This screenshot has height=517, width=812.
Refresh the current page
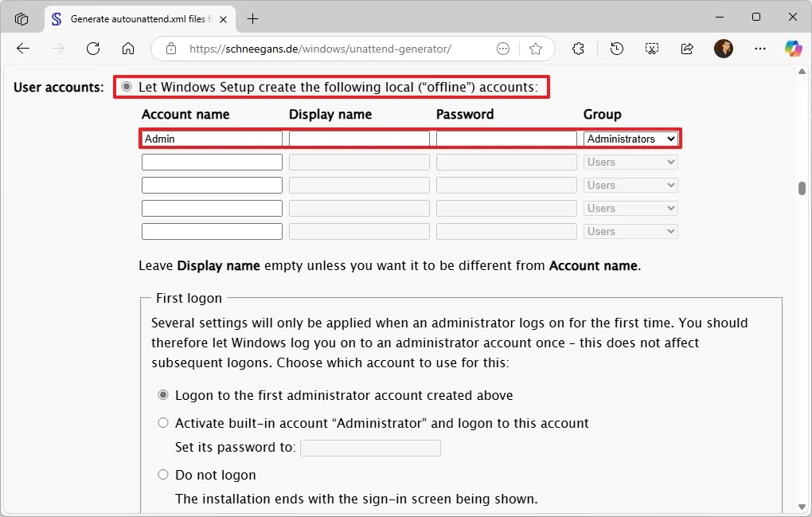(x=93, y=49)
